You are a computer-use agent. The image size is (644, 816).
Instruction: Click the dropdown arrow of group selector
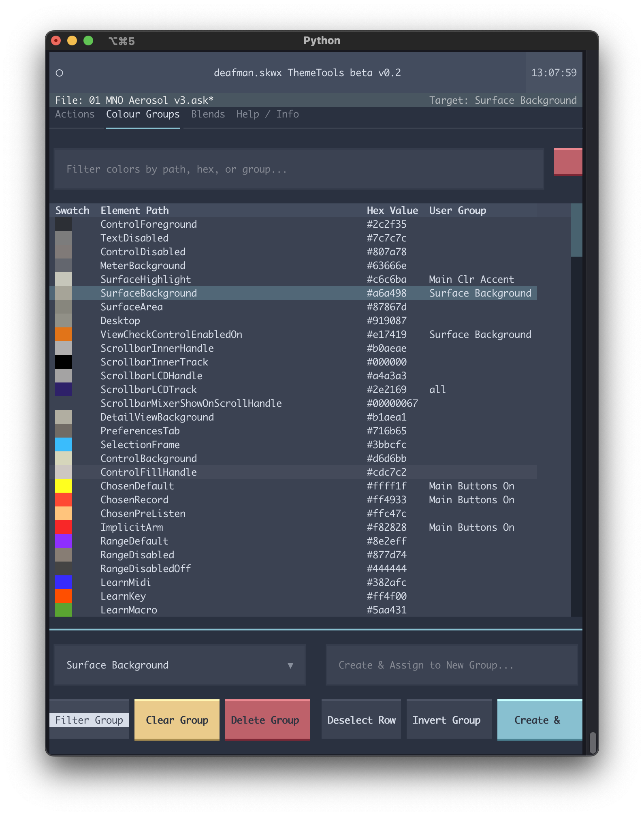pyautogui.click(x=290, y=665)
